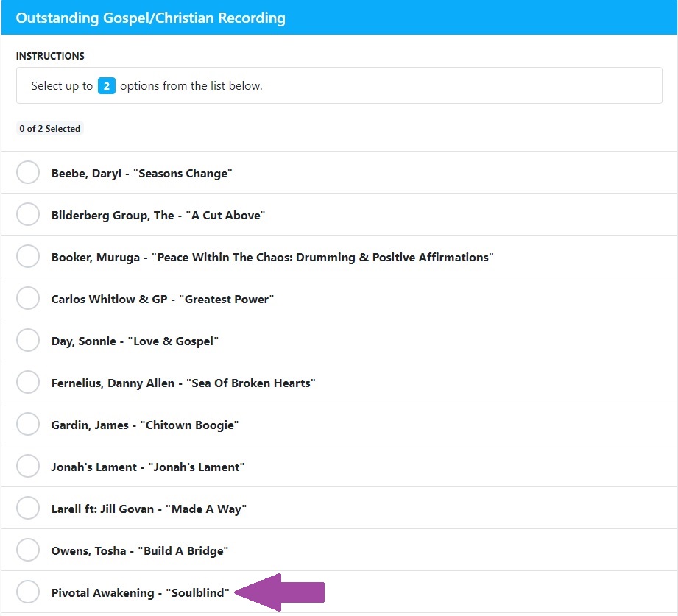Select the Day, Sonnie "Love & Gospel" circle

pos(28,340)
